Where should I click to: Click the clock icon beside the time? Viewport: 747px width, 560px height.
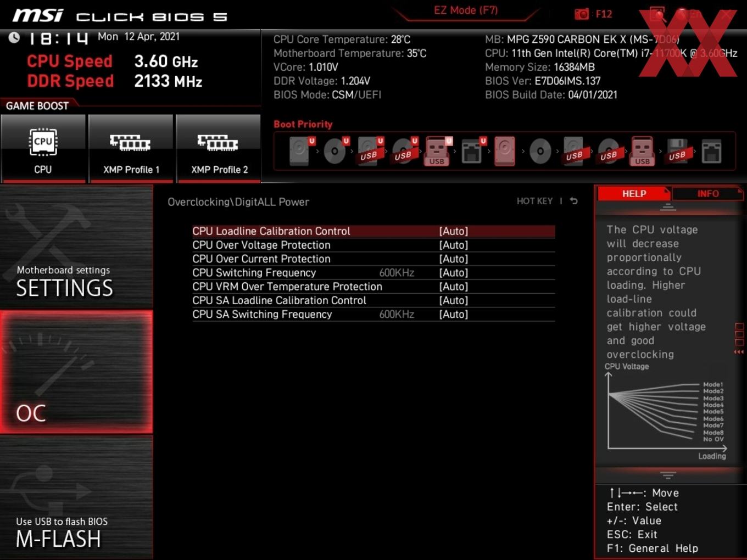click(14, 37)
